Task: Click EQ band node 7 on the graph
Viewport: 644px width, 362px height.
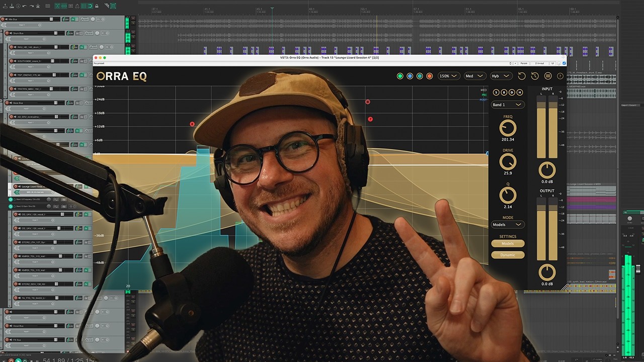Action: (x=370, y=119)
